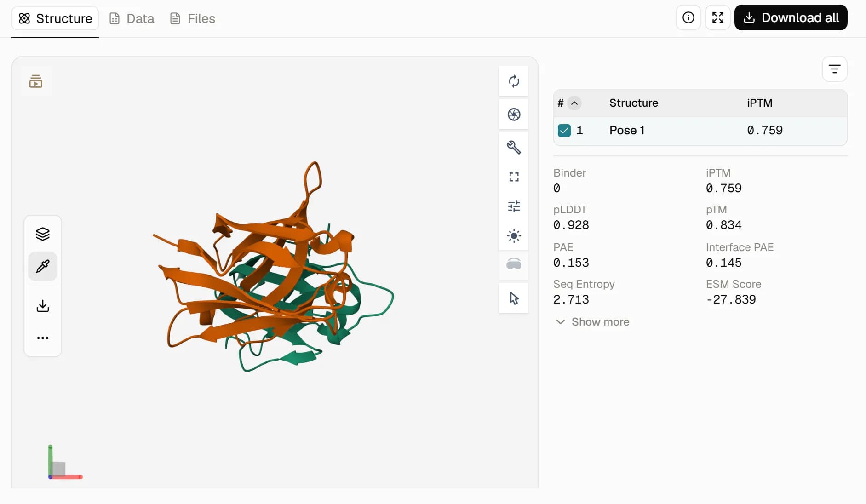This screenshot has width=866, height=504.
Task: Click the Binder value 0
Action: point(556,188)
